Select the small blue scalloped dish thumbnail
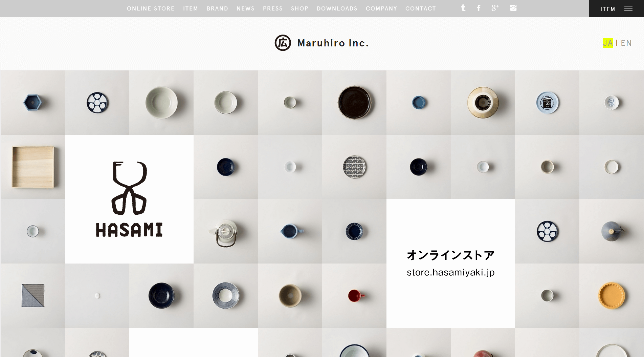The width and height of the screenshot is (644, 357). pyautogui.click(x=419, y=103)
